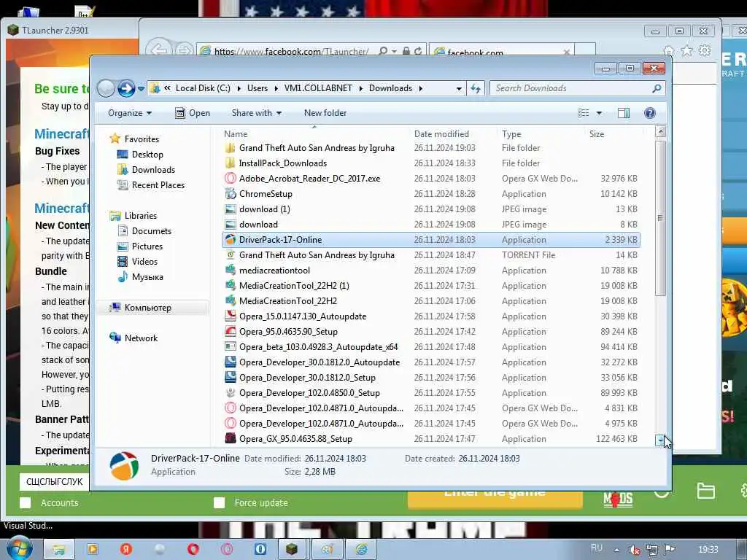747x560 pixels.
Task: Open the Organize menu
Action: pyautogui.click(x=130, y=113)
